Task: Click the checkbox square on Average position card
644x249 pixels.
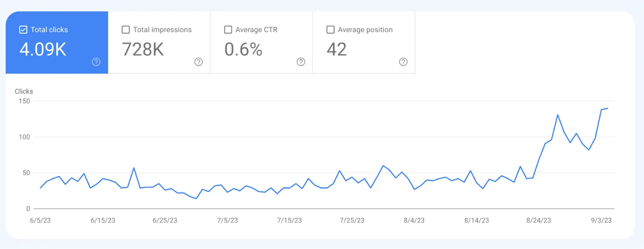Action: click(x=330, y=29)
